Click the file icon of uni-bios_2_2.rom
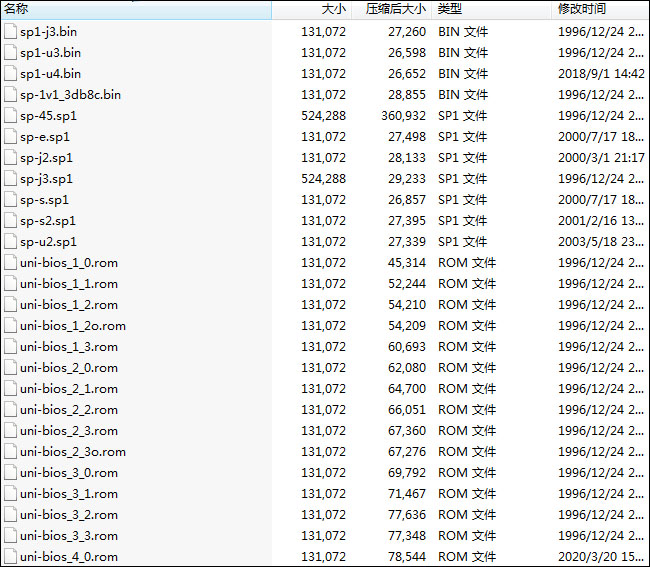Screen dimensions: 650x567 point(10,410)
